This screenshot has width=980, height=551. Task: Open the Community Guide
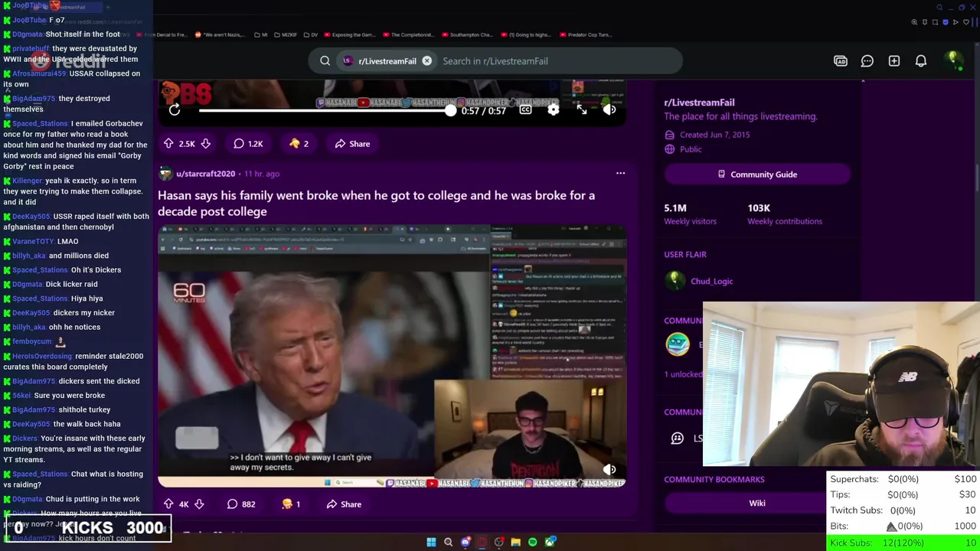pos(756,174)
